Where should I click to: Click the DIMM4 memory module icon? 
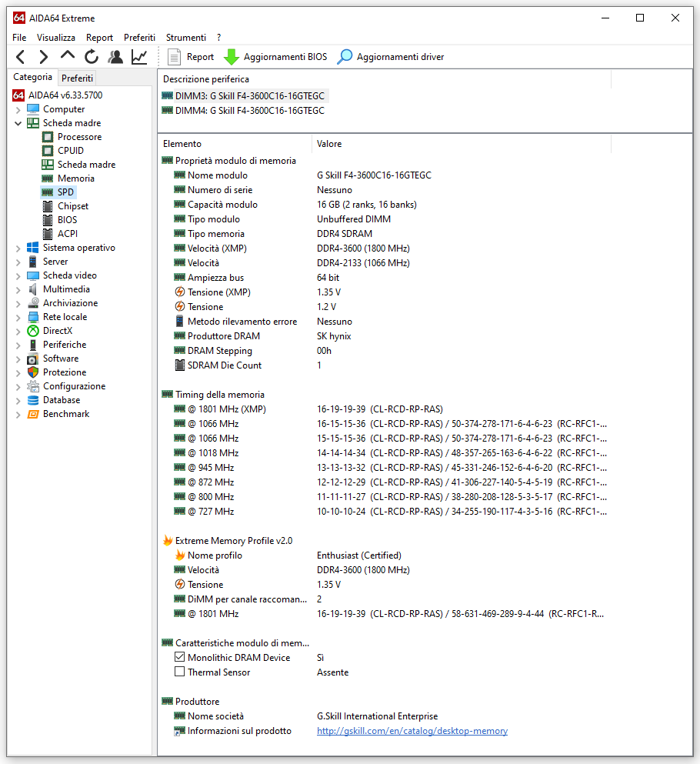click(167, 110)
